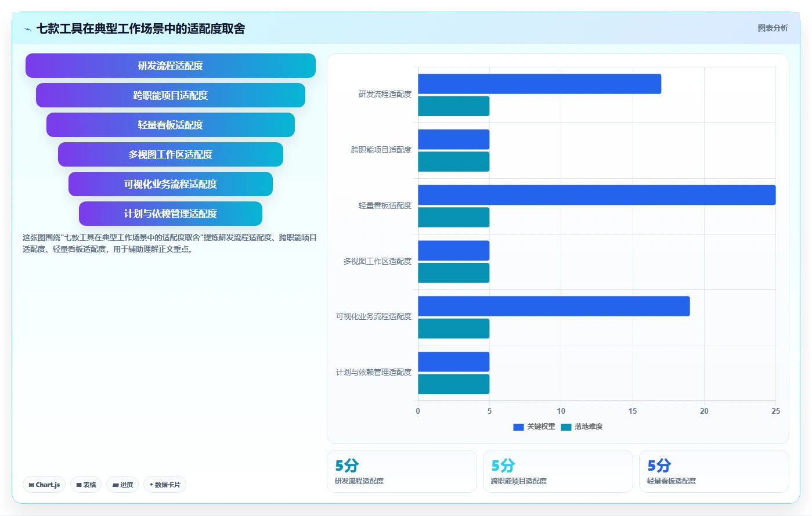Click the 落地难度 bar for 可视化业务流程适配度

(454, 329)
